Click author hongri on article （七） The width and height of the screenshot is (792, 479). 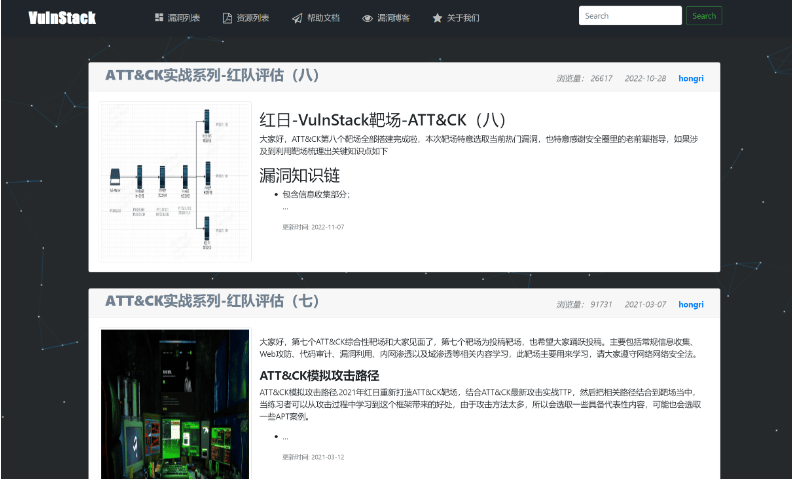691,304
